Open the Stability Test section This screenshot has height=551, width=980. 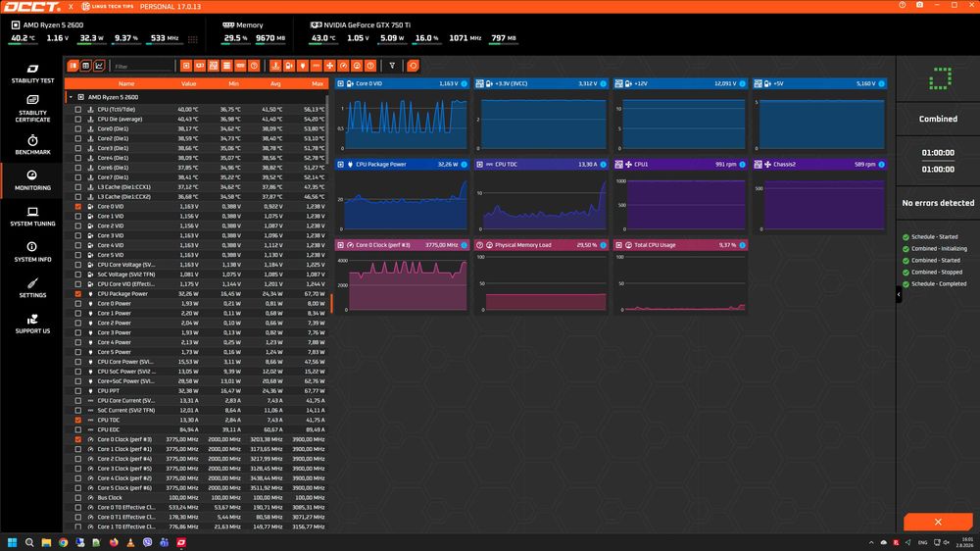[x=32, y=74]
